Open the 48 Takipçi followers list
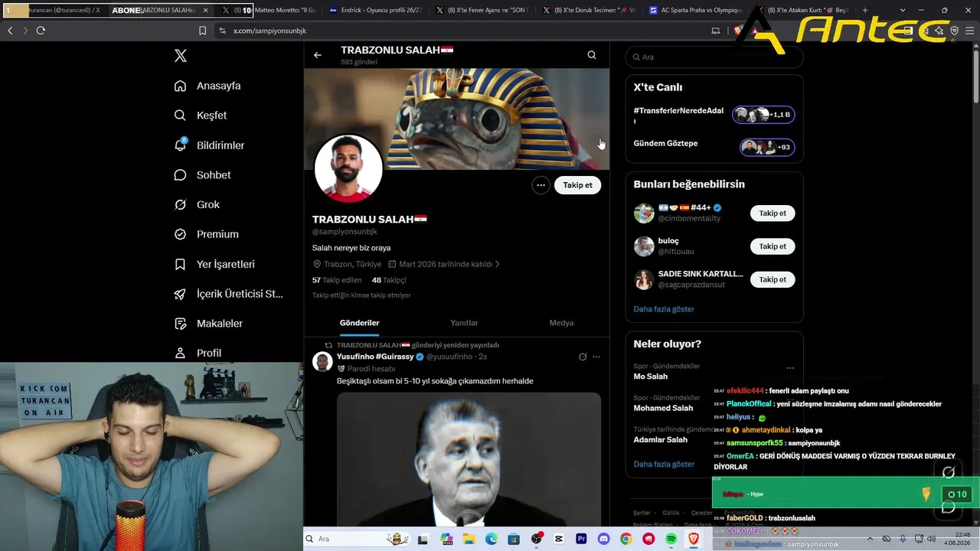The width and height of the screenshot is (980, 551). [389, 280]
